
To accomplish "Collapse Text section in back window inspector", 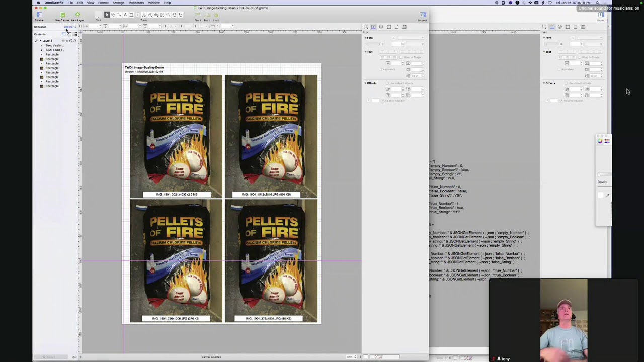I will (x=544, y=52).
